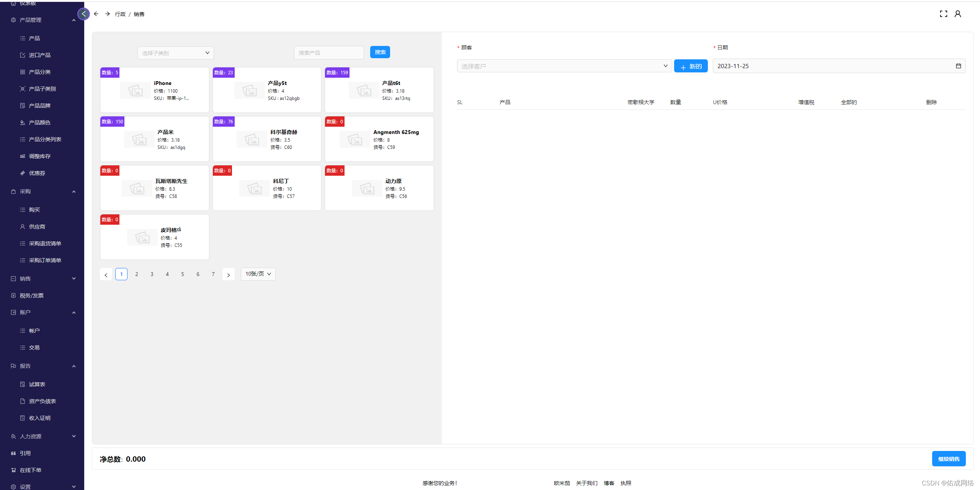The width and height of the screenshot is (980, 490).
Task: Select 调整库存 from the sidebar
Action: pyautogui.click(x=40, y=156)
